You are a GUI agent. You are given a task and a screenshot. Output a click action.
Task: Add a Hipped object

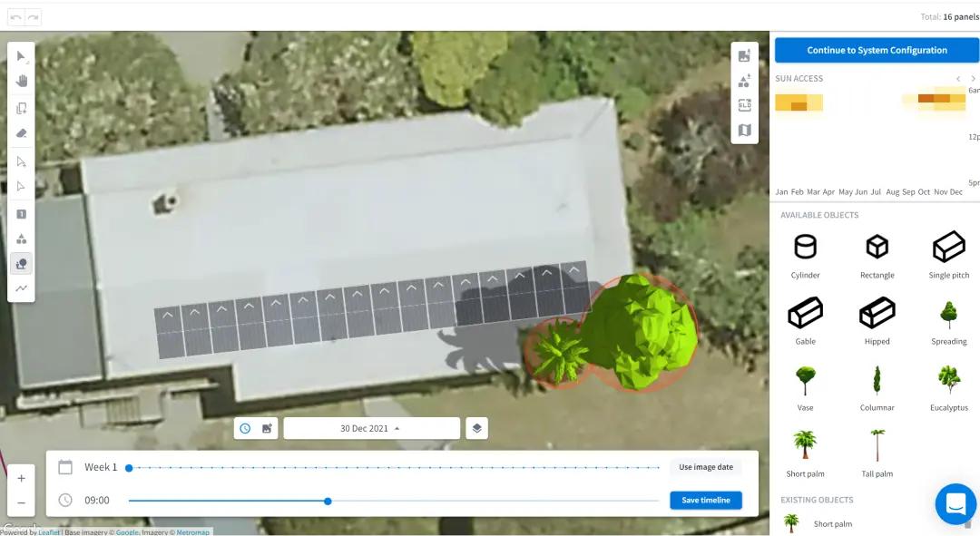tap(877, 321)
